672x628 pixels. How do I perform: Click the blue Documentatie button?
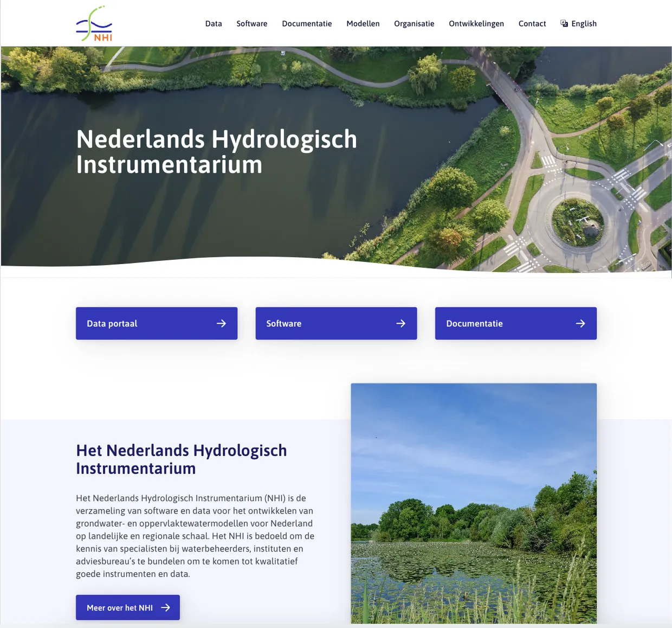click(515, 323)
